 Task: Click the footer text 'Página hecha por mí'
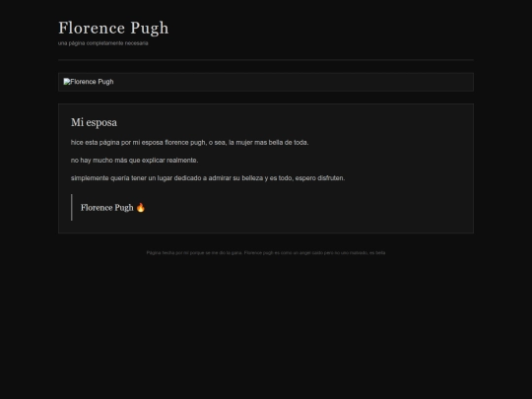[266, 253]
